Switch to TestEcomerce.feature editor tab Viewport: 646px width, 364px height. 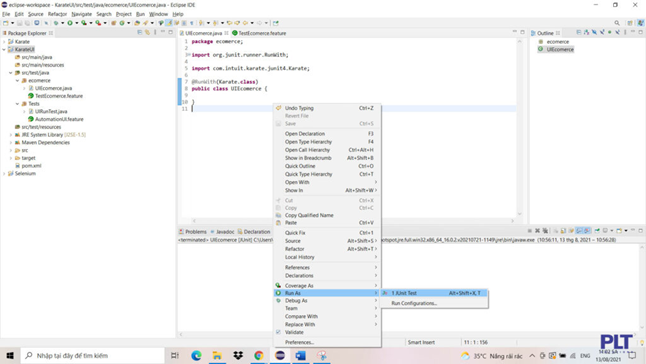point(259,33)
